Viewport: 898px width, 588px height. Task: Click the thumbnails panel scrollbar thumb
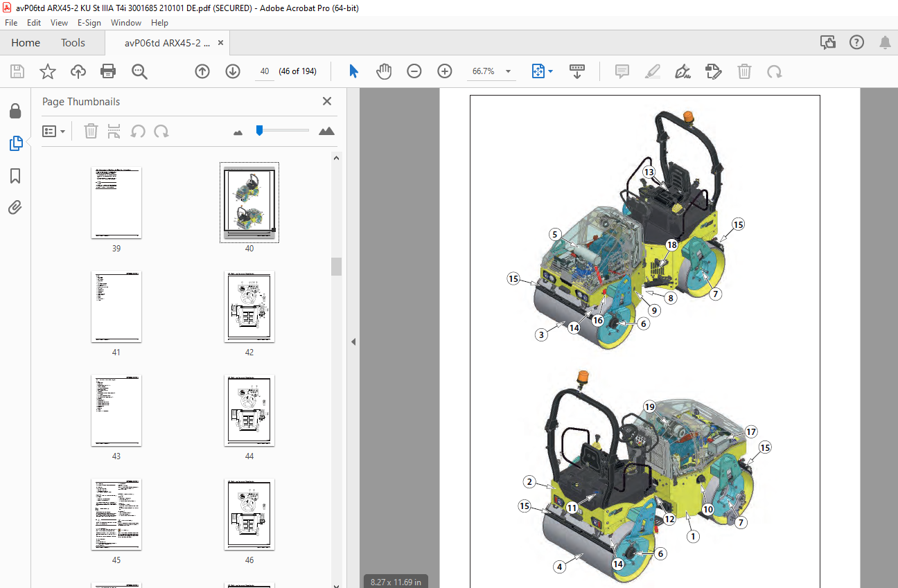point(336,267)
